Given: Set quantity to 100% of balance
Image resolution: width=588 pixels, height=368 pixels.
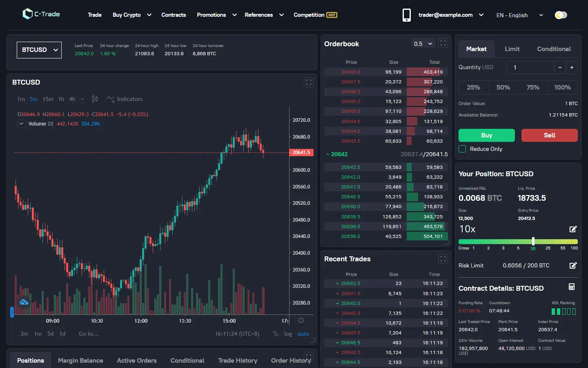Looking at the screenshot, I should 563,88.
